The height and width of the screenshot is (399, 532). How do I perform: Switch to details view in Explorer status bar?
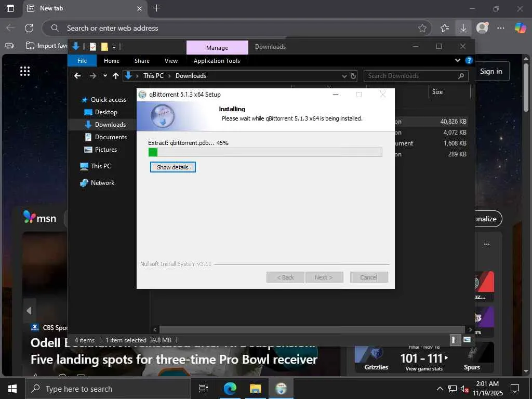tap(454, 340)
